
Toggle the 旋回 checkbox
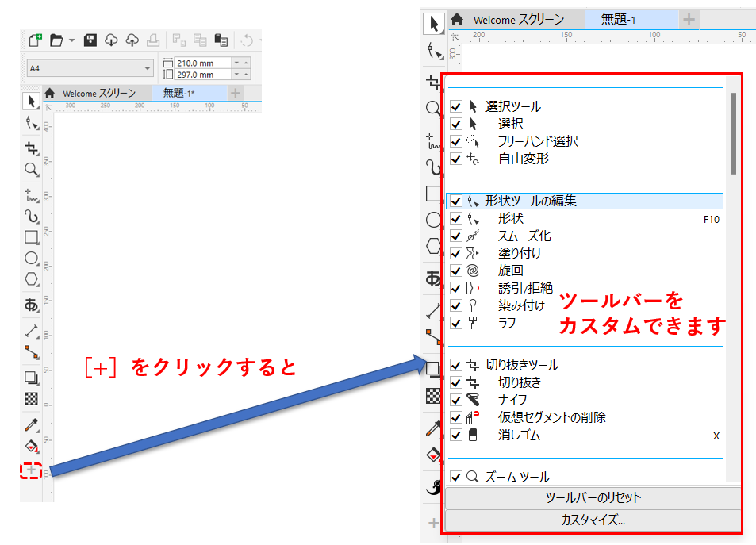456,271
